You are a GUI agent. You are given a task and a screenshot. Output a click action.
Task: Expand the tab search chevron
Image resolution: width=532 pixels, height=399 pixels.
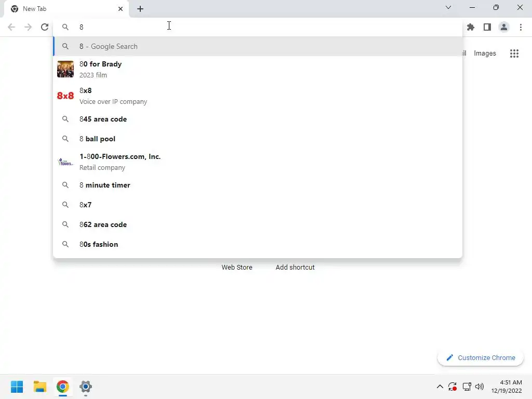[448, 7]
